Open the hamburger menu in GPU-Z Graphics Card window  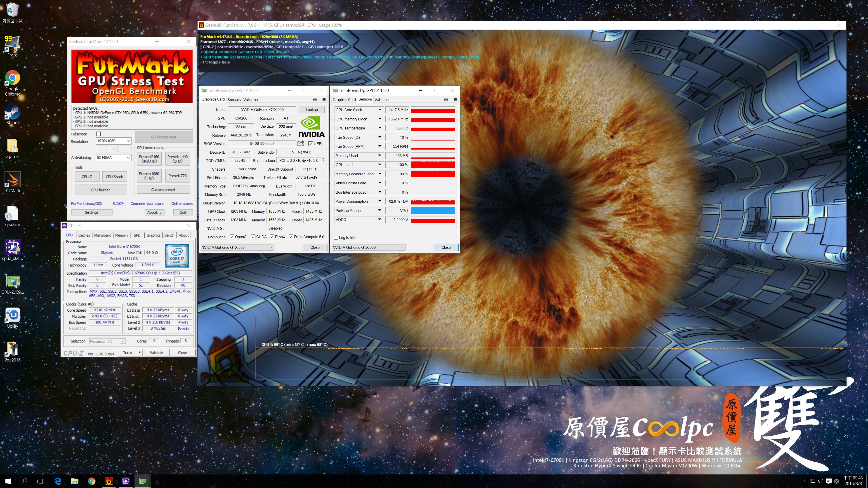tap(324, 99)
